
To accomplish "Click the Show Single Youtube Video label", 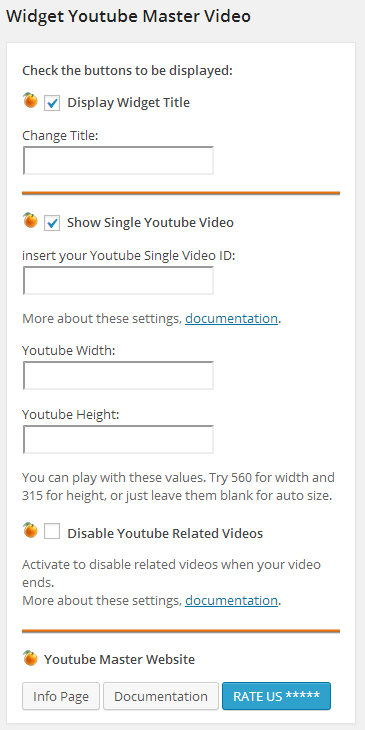I will [x=150, y=223].
